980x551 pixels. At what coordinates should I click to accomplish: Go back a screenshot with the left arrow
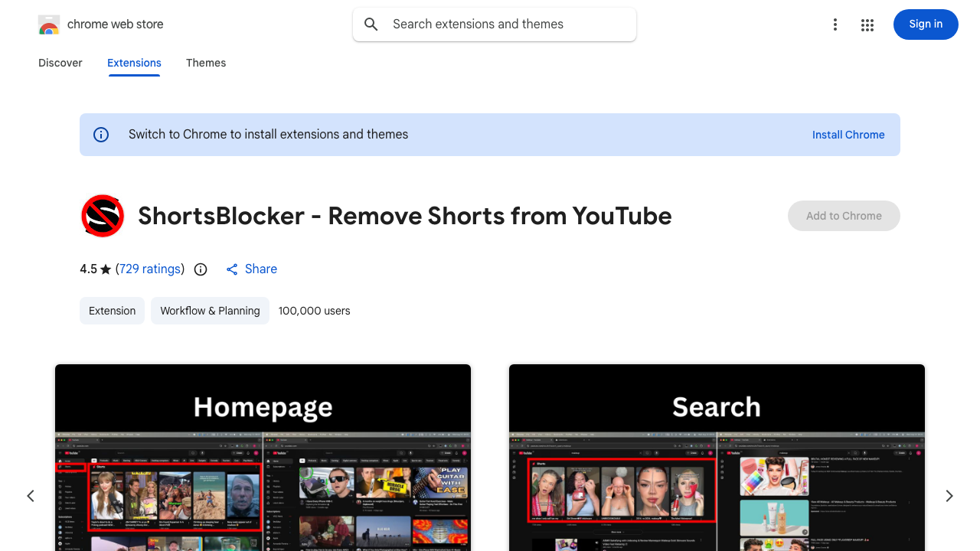click(31, 496)
